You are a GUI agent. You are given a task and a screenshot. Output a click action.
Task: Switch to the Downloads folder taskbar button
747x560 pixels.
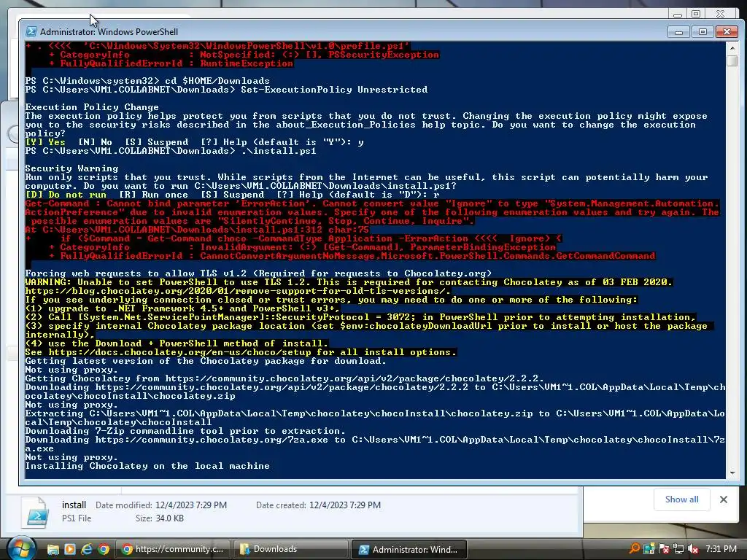click(x=290, y=549)
